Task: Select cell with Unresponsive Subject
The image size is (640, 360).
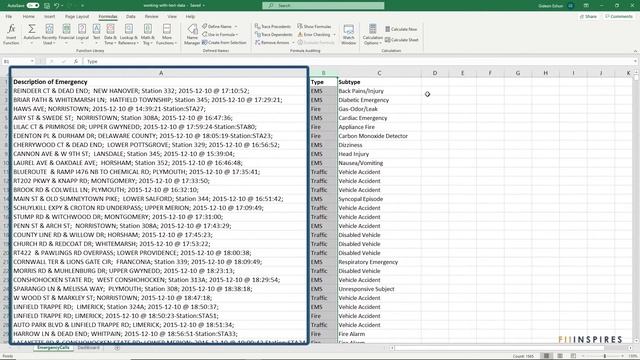Action: (x=379, y=289)
